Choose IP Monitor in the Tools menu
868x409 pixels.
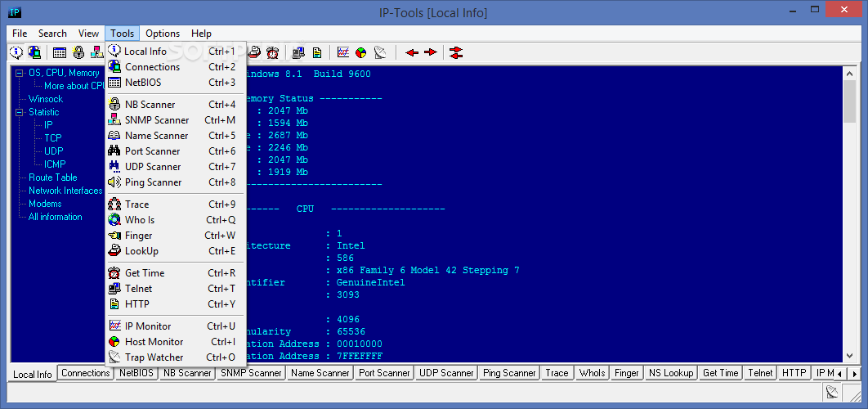coord(176,326)
